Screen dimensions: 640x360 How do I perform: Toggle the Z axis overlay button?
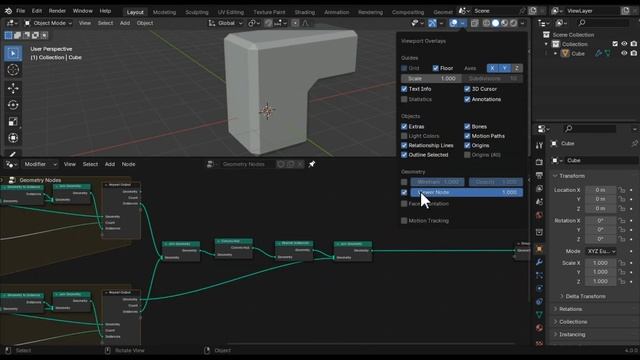[517, 68]
